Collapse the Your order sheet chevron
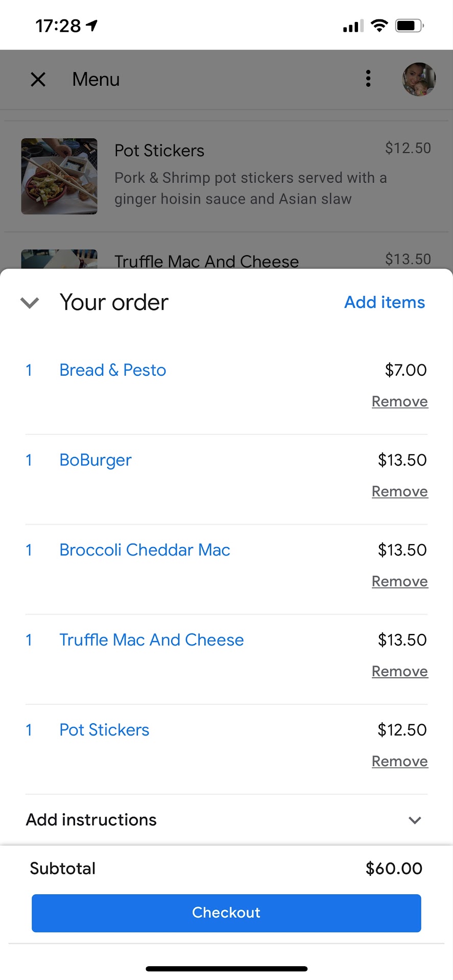The image size is (453, 980). pyautogui.click(x=30, y=303)
